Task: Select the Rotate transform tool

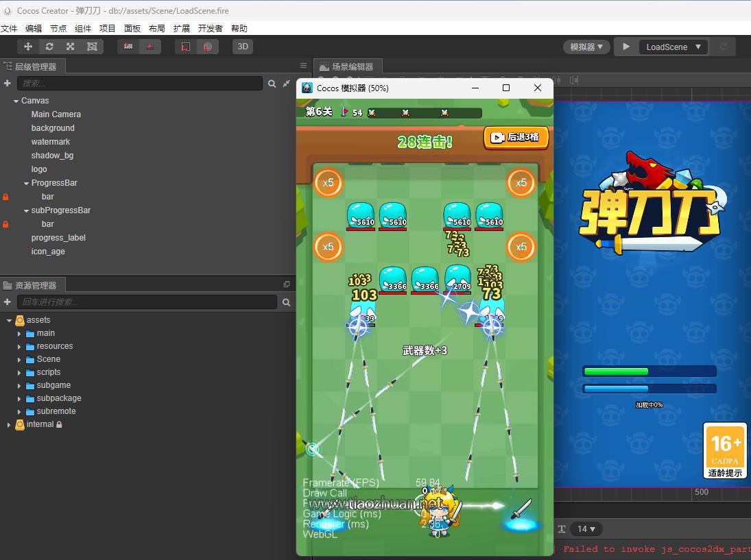Action: point(49,47)
